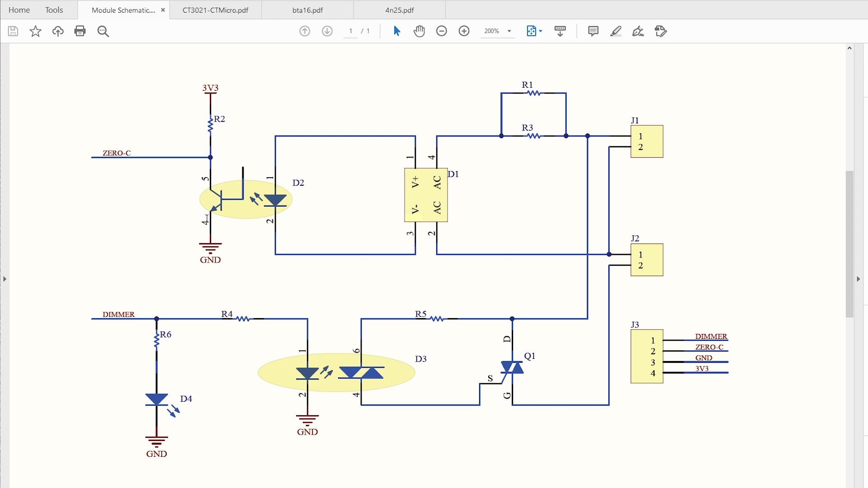Add Module Schematic to favorites star
This screenshot has width=868, height=488.
tap(35, 31)
